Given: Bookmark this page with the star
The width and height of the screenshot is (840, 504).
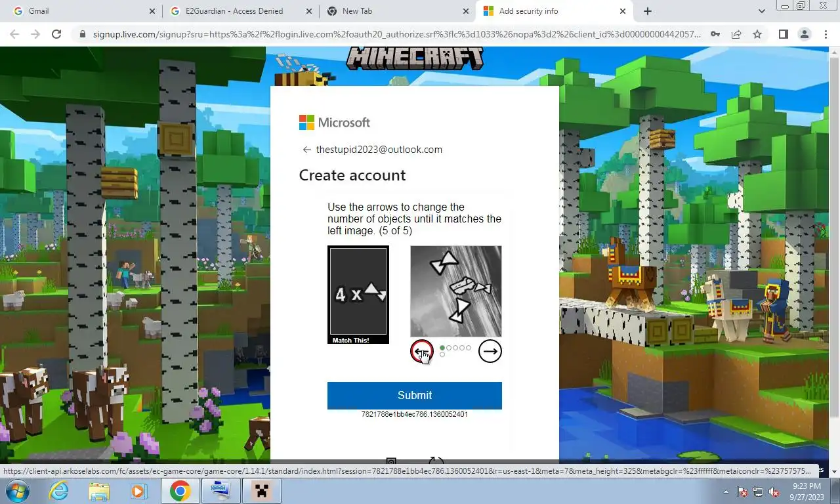Looking at the screenshot, I should click(x=757, y=34).
